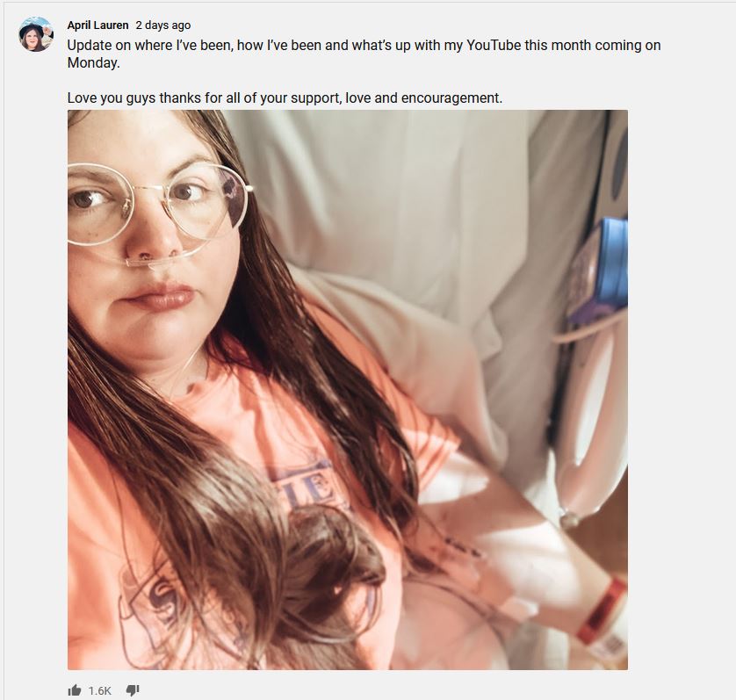Viewport: 736px width, 700px height.
Task: Click the red hospital wristband in photo
Action: point(603,611)
